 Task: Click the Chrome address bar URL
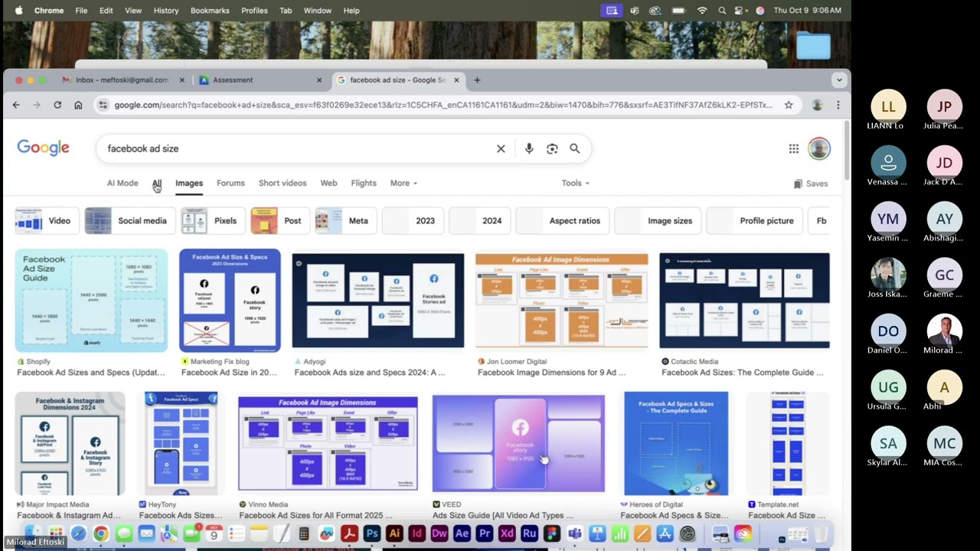pyautogui.click(x=443, y=105)
